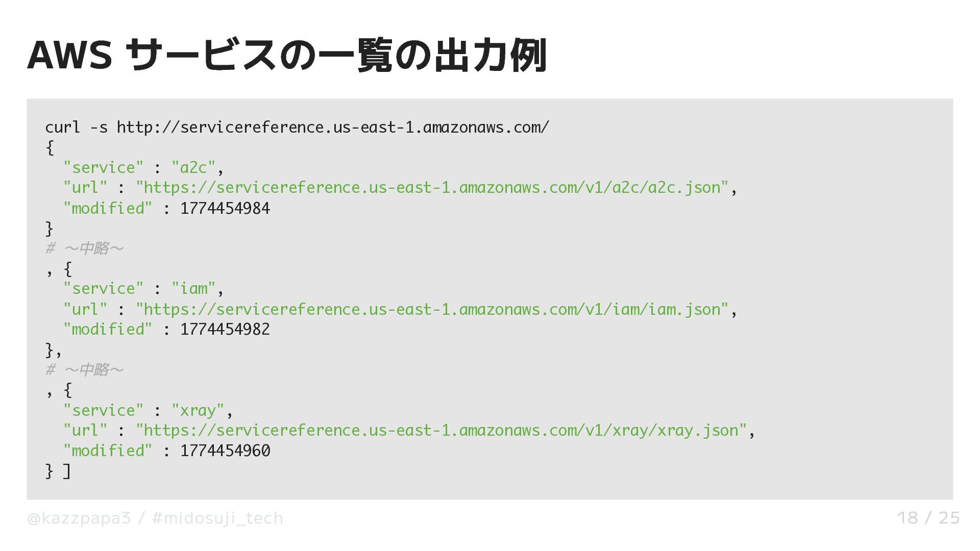Click modified timestamp 1774454960
Screen dimensions: 980x551
(x=225, y=451)
